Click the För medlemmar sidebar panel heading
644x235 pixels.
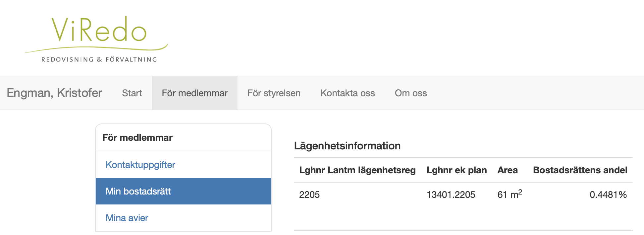click(137, 138)
